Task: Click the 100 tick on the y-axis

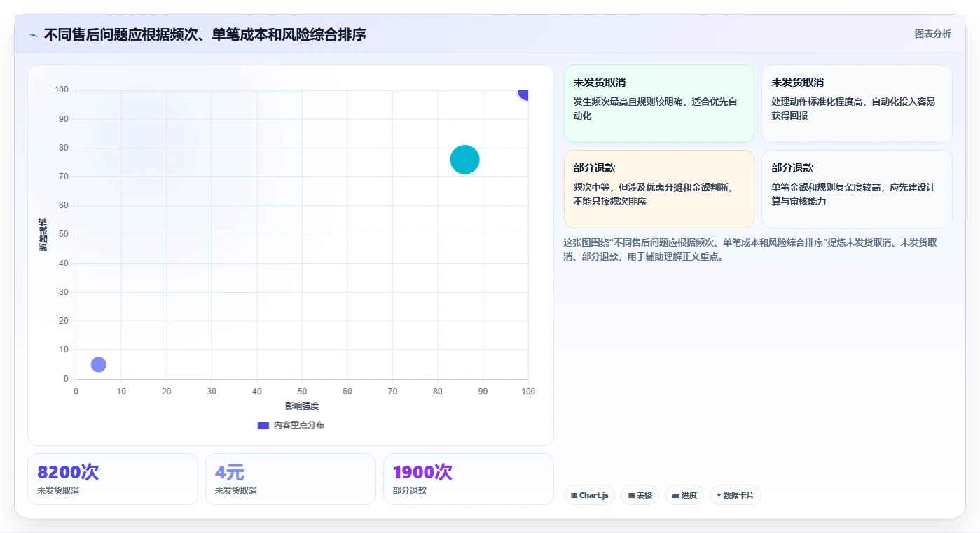Action: (x=62, y=90)
